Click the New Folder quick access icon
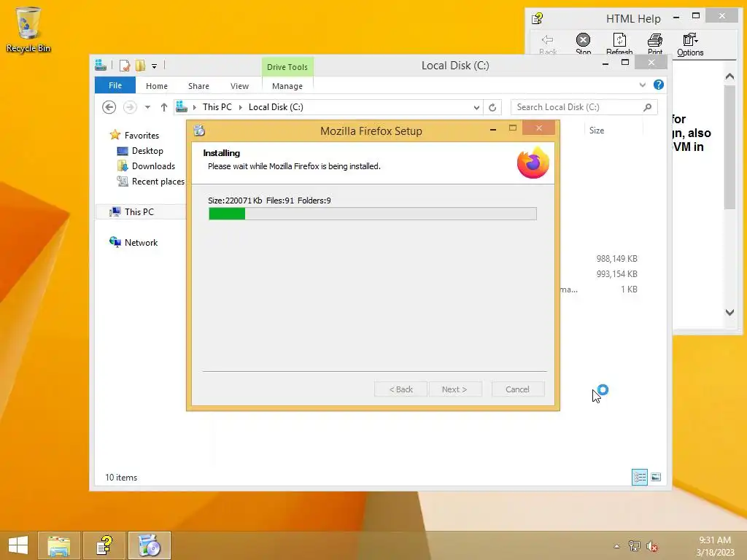Image resolution: width=747 pixels, height=560 pixels. coord(140,66)
